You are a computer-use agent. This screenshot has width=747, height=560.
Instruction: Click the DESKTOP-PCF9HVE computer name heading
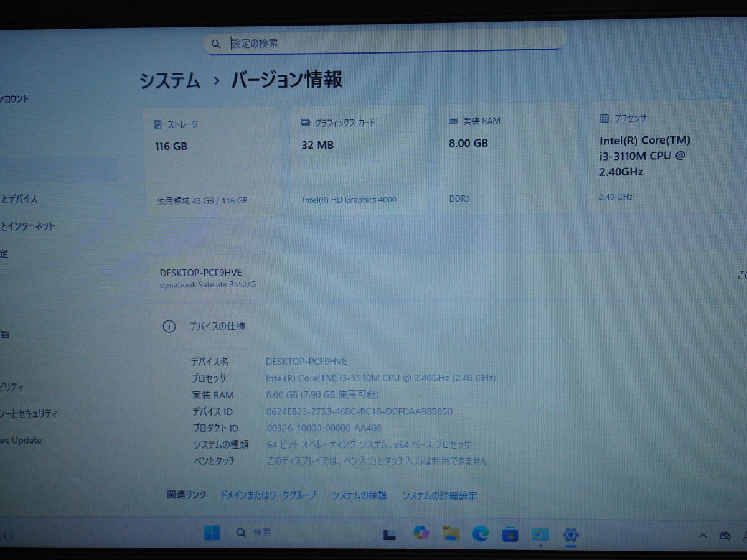point(200,273)
